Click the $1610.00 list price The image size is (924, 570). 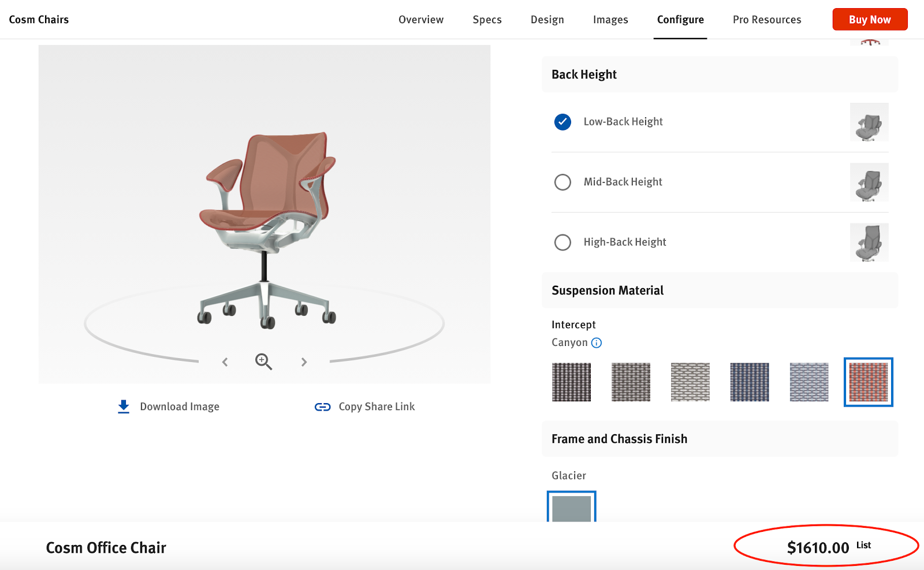[818, 547]
